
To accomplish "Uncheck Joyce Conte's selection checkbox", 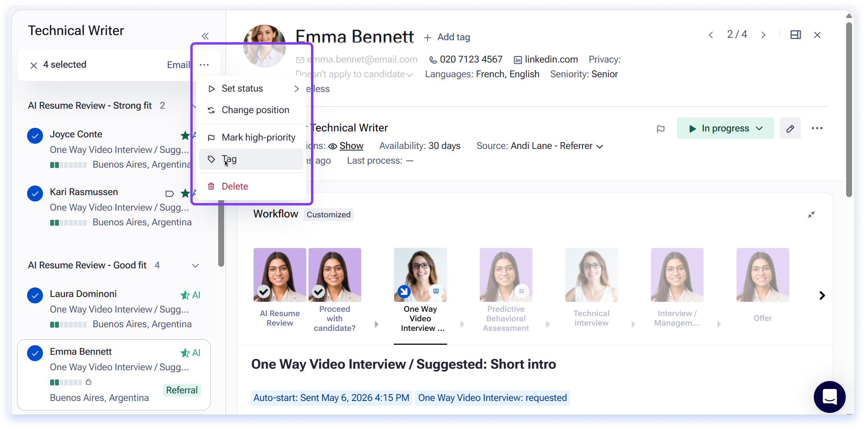I will pyautogui.click(x=35, y=136).
